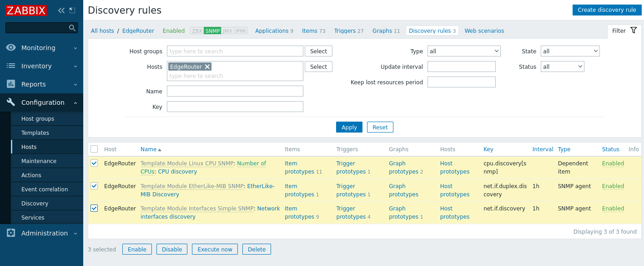644x266 pixels.
Task: Click the IPMI availability badge
Action: pyautogui.click(x=241, y=31)
